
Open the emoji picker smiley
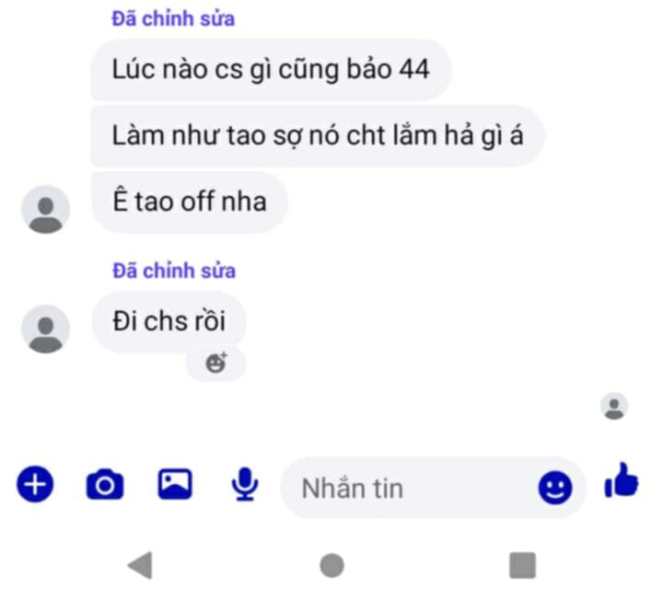pyautogui.click(x=555, y=488)
